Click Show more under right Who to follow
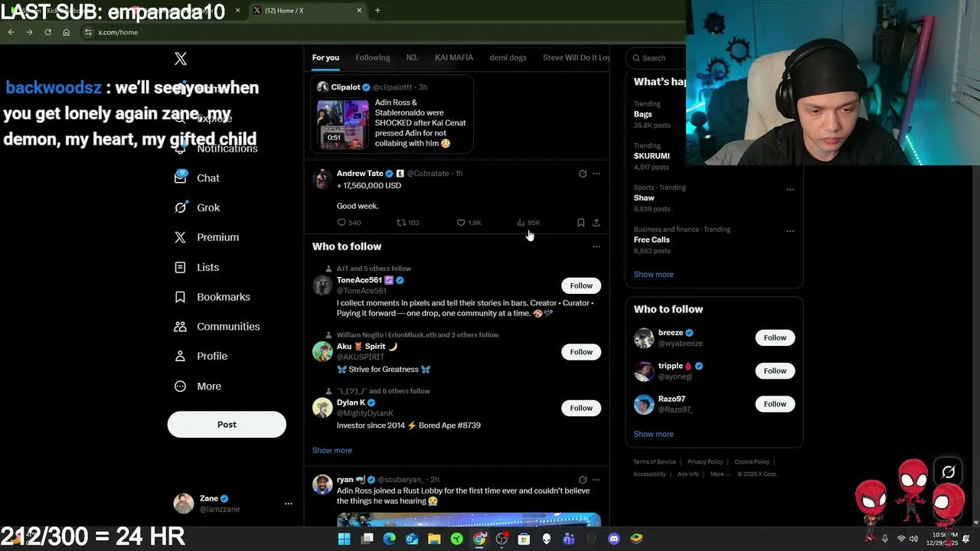 point(654,435)
